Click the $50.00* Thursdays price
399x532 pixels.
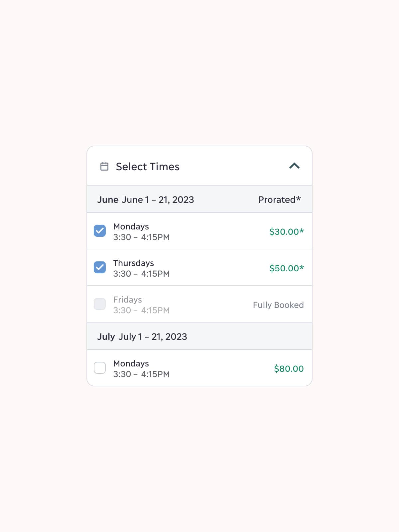pyautogui.click(x=286, y=268)
